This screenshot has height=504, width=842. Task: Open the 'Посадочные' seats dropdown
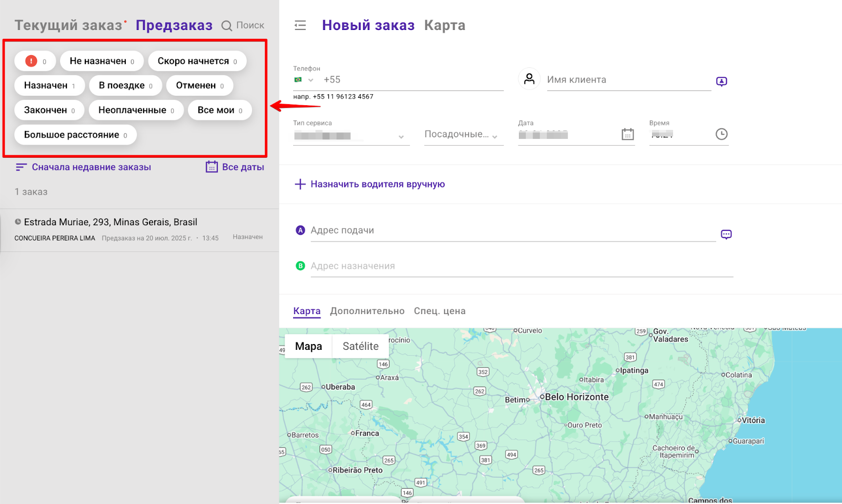click(463, 135)
